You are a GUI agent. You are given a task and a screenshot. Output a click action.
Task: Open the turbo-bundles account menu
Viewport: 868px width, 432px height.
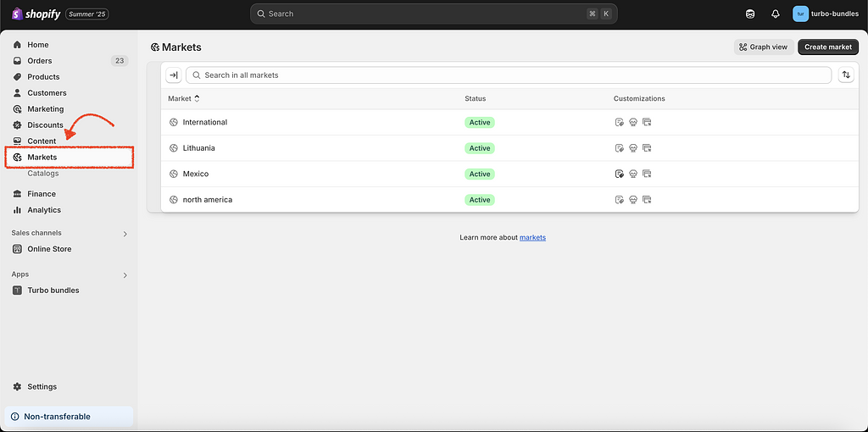click(x=825, y=14)
